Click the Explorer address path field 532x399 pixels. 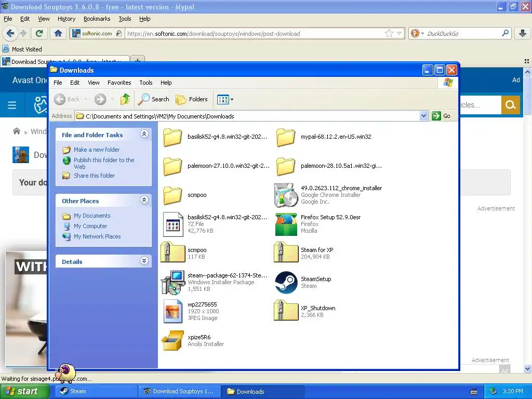[247, 116]
